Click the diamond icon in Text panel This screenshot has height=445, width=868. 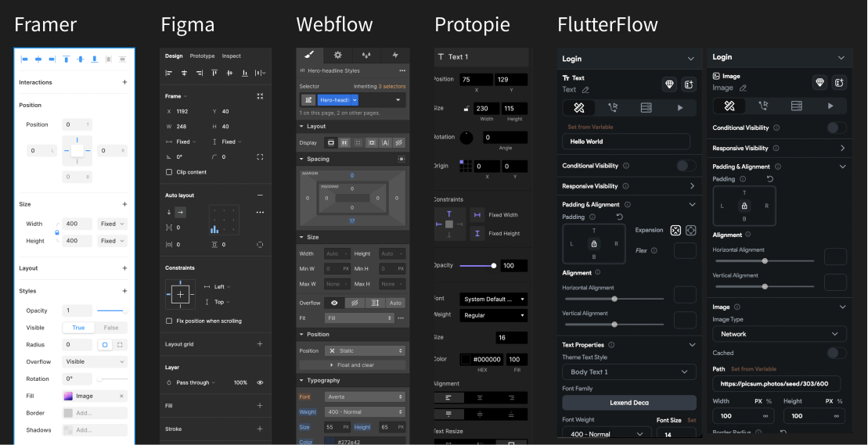point(669,84)
